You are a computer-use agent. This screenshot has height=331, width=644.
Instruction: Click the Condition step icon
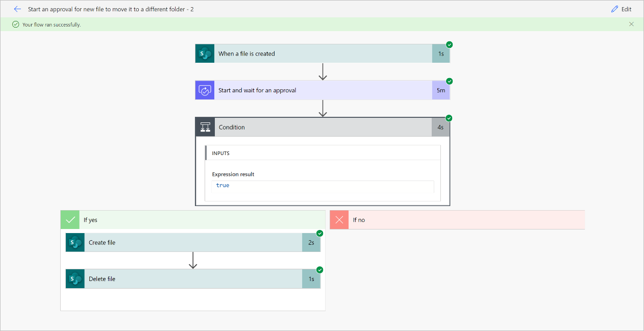coord(205,127)
